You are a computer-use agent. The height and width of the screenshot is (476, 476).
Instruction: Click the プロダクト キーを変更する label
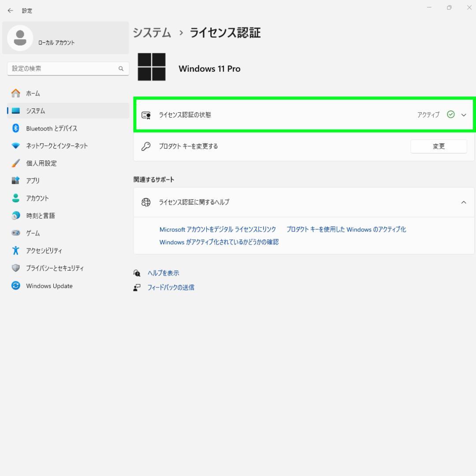tap(189, 146)
